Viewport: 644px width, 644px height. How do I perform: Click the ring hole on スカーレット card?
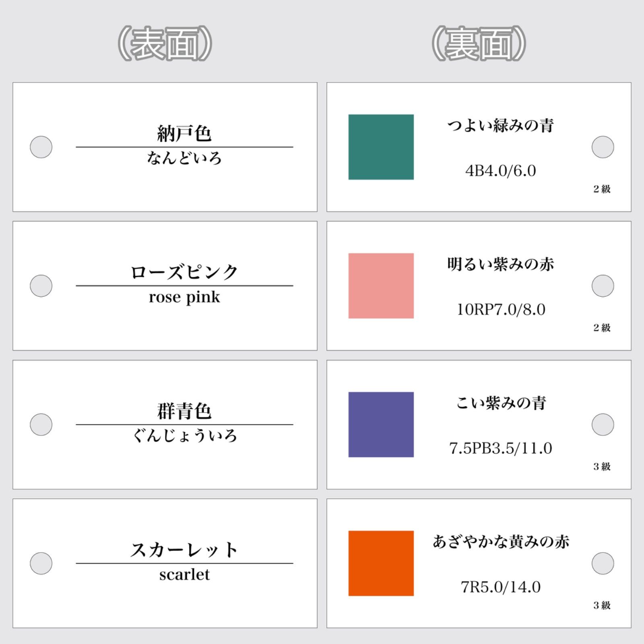41,563
